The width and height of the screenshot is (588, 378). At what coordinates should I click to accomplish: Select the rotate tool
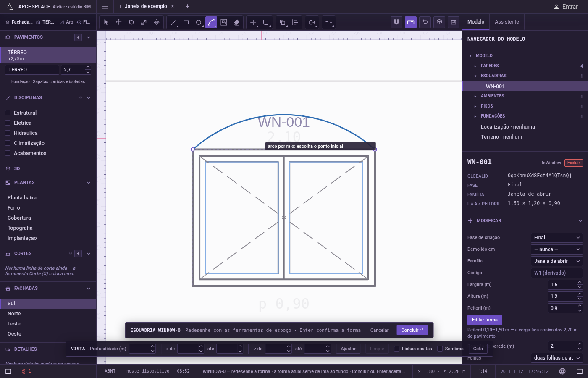pos(131,22)
